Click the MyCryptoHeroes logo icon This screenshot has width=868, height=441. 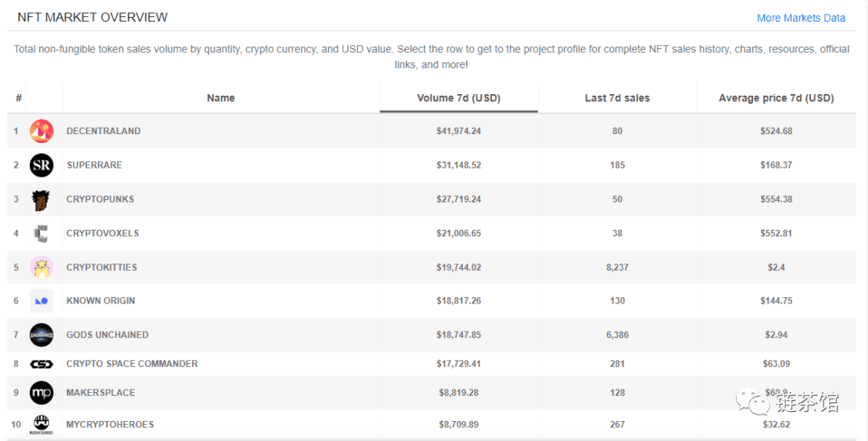point(42,424)
